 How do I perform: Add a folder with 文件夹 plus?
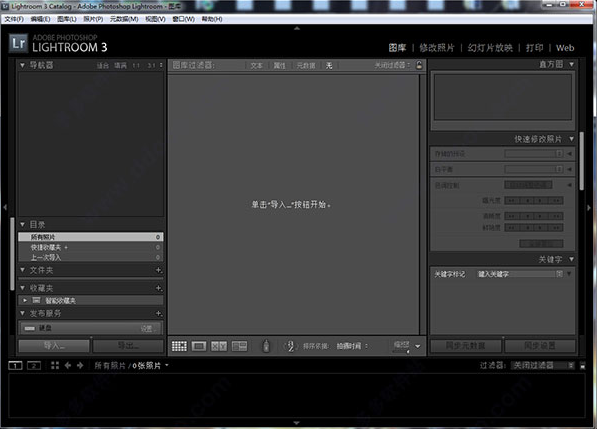(159, 270)
